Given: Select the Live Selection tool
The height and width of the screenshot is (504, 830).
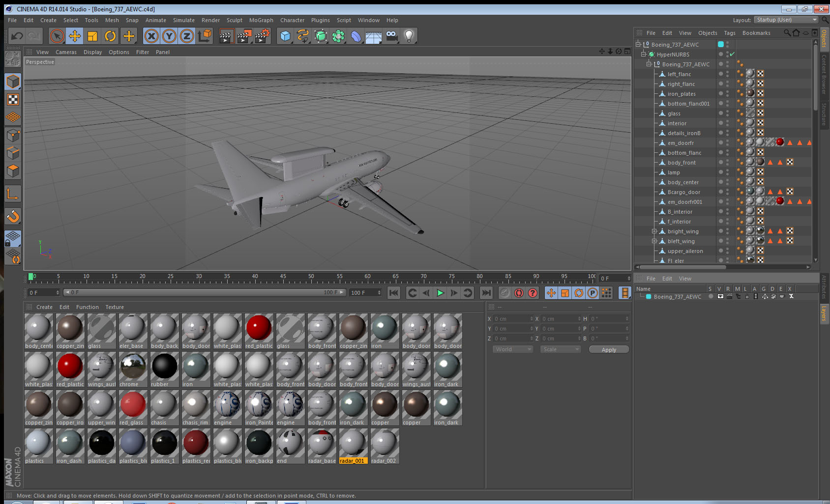Looking at the screenshot, I should (57, 36).
